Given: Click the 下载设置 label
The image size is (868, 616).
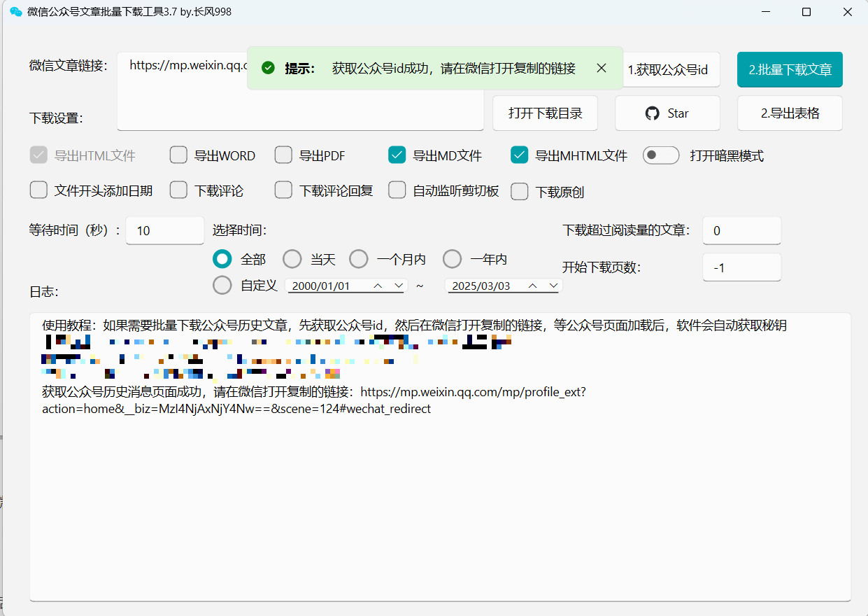Looking at the screenshot, I should [56, 118].
